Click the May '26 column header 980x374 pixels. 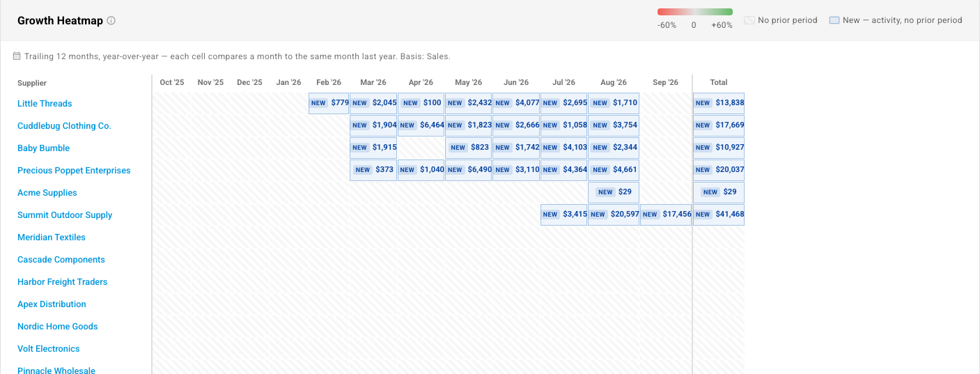(x=468, y=82)
